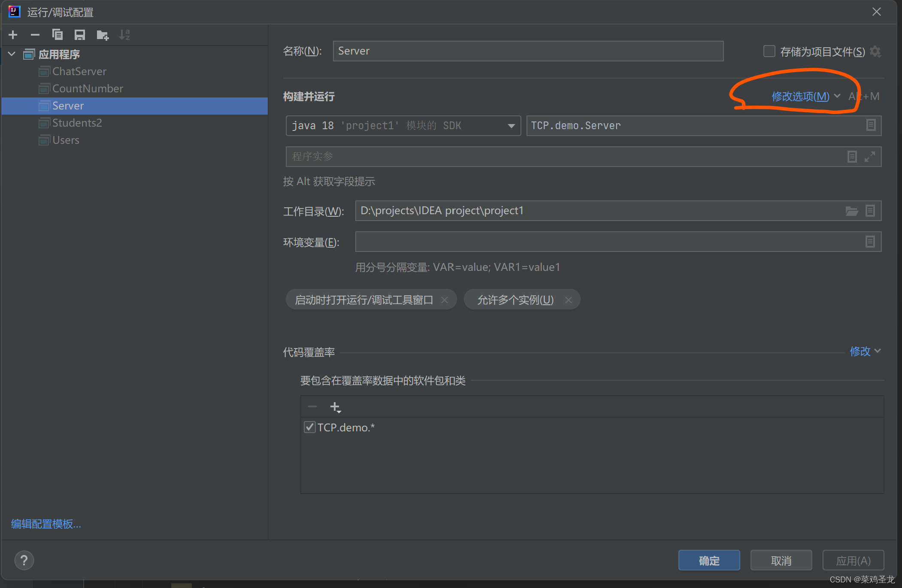Remove the 'open run/debug tool window' tag
Screen dimensions: 902x588
click(x=445, y=300)
